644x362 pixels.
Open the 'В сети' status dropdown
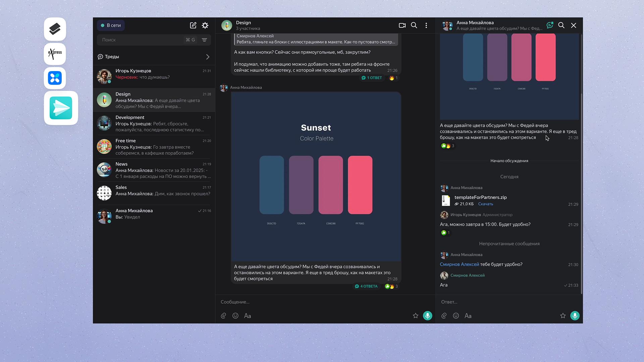[111, 25]
